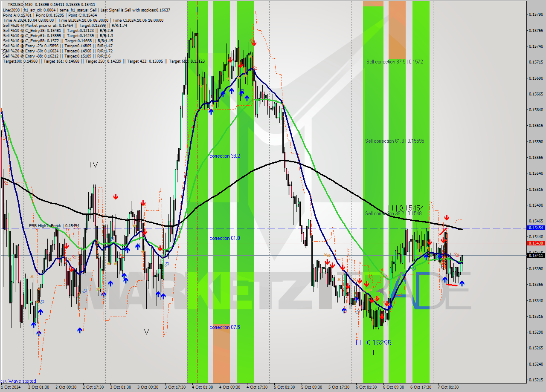Viewport: 546px width, 392px height.
Task: Click the red 0.15430 price tag
Action: click(x=536, y=243)
